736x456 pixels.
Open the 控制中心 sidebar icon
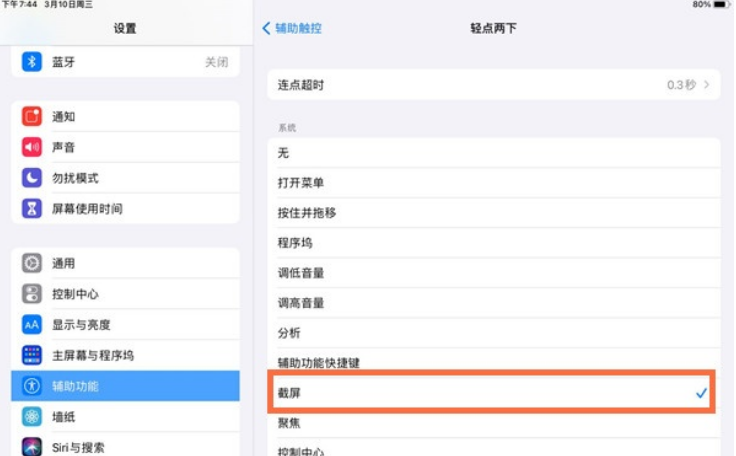(32, 294)
